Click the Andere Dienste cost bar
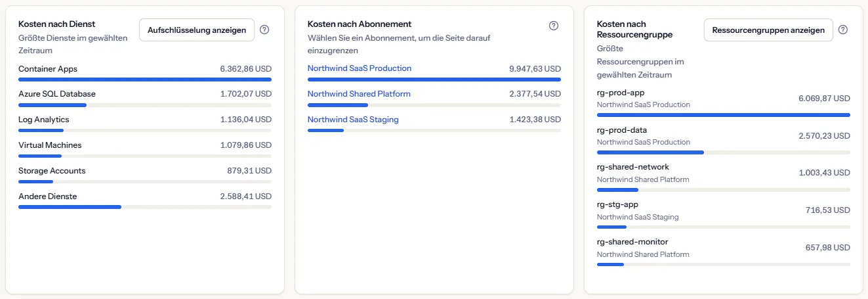 [x=145, y=208]
